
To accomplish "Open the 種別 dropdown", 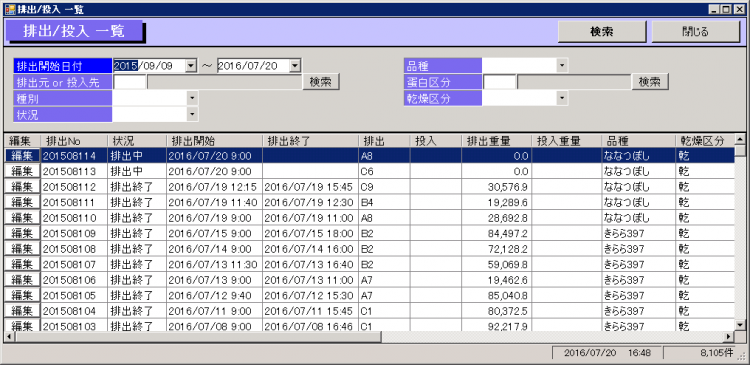I will click(192, 98).
